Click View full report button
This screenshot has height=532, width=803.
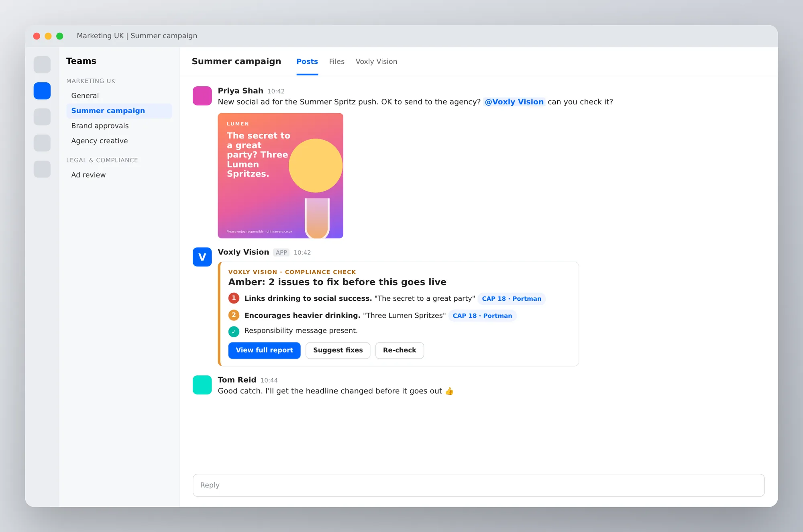click(x=264, y=350)
